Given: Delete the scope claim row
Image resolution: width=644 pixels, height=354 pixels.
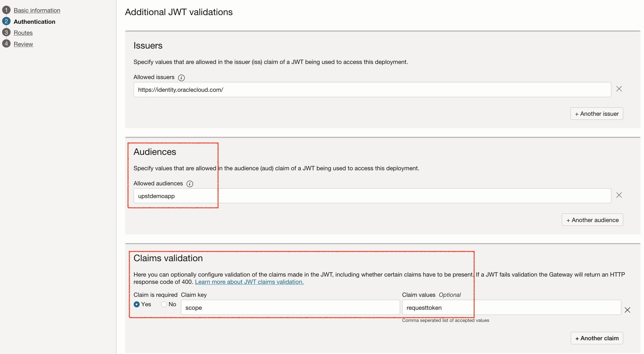Looking at the screenshot, I should click(628, 310).
